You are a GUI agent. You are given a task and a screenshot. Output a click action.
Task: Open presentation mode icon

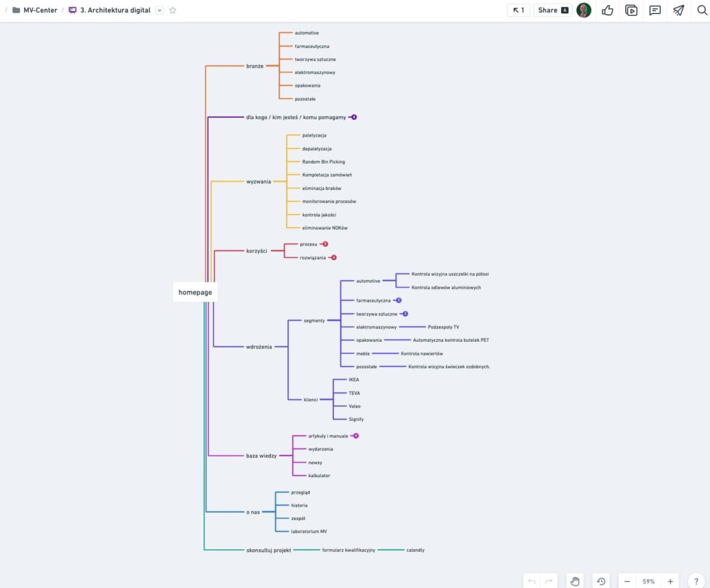[x=631, y=10]
